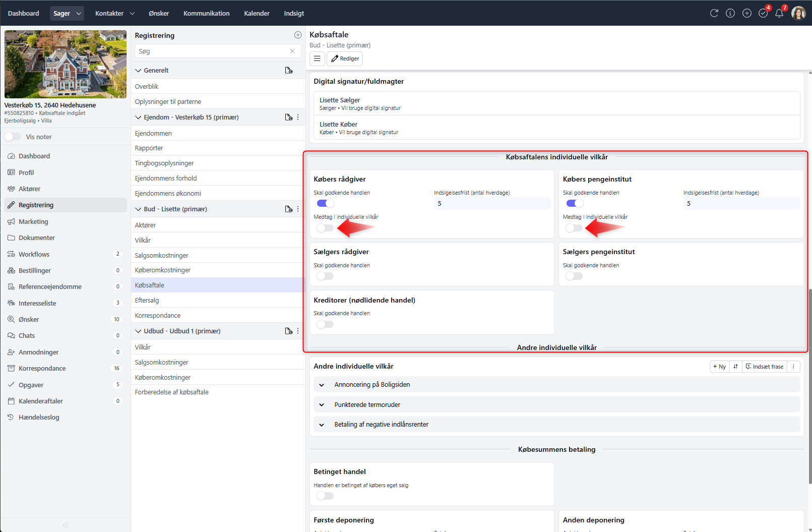Click the notifications bell icon

779,14
